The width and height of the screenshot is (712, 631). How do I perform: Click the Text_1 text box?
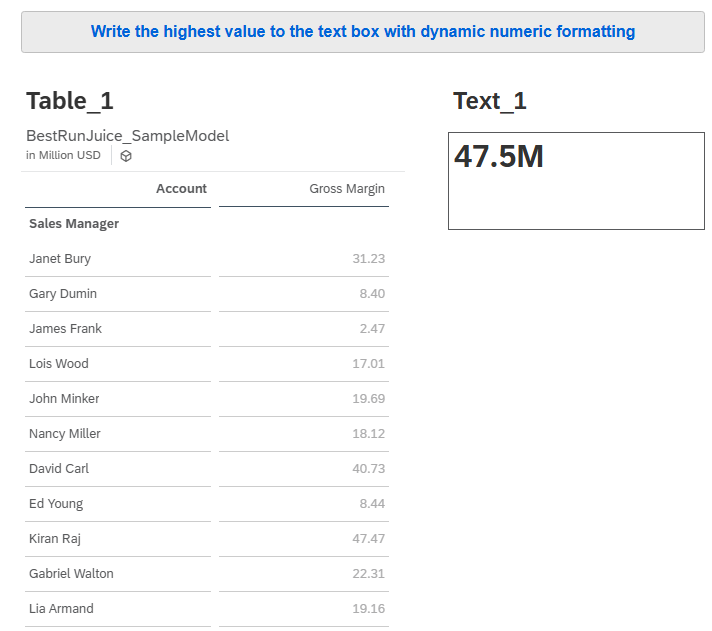pyautogui.click(x=576, y=181)
